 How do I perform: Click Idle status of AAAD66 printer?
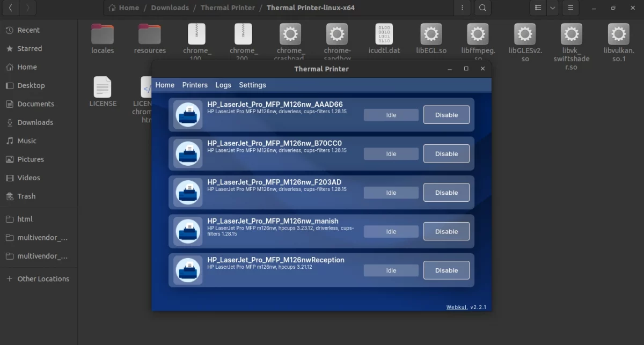(391, 115)
